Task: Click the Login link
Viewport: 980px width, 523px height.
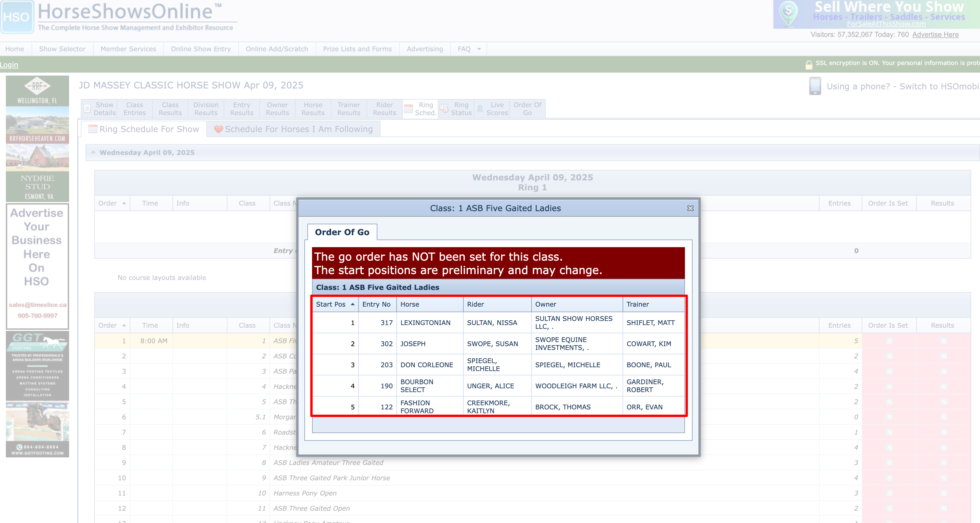Action: [9, 65]
